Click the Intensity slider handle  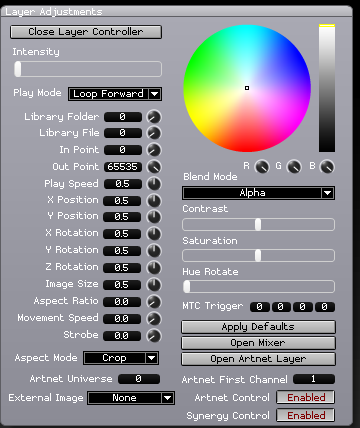18,69
